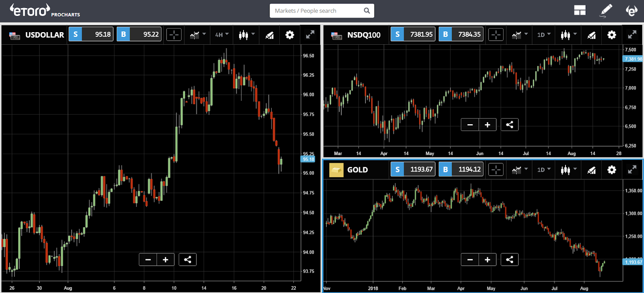The image size is (644, 293).
Task: Open compare indicators dropdown on GOLD chart
Action: (x=520, y=170)
